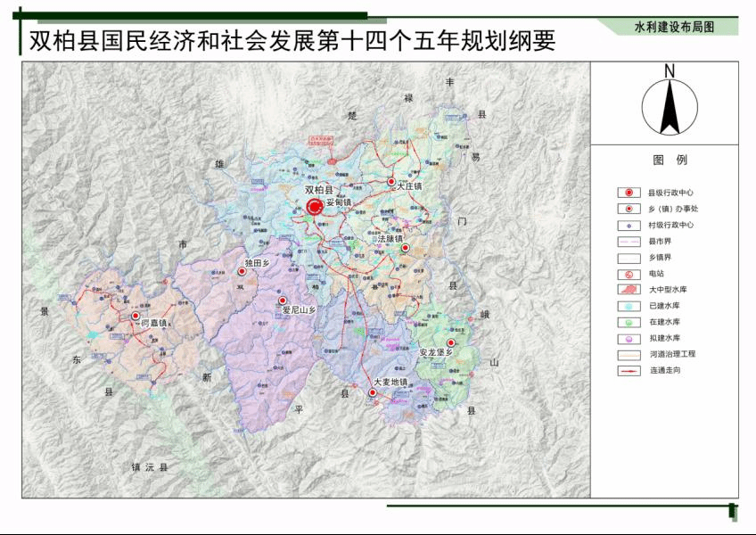Click the 大中型水库 legend symbol
The image size is (756, 535).
pos(629,290)
